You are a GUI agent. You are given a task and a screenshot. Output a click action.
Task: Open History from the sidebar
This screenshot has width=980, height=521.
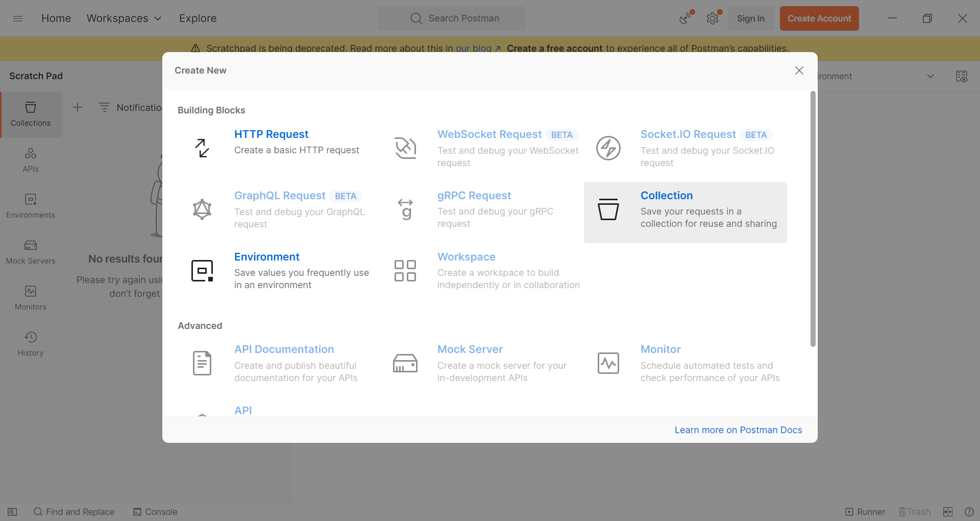31,344
